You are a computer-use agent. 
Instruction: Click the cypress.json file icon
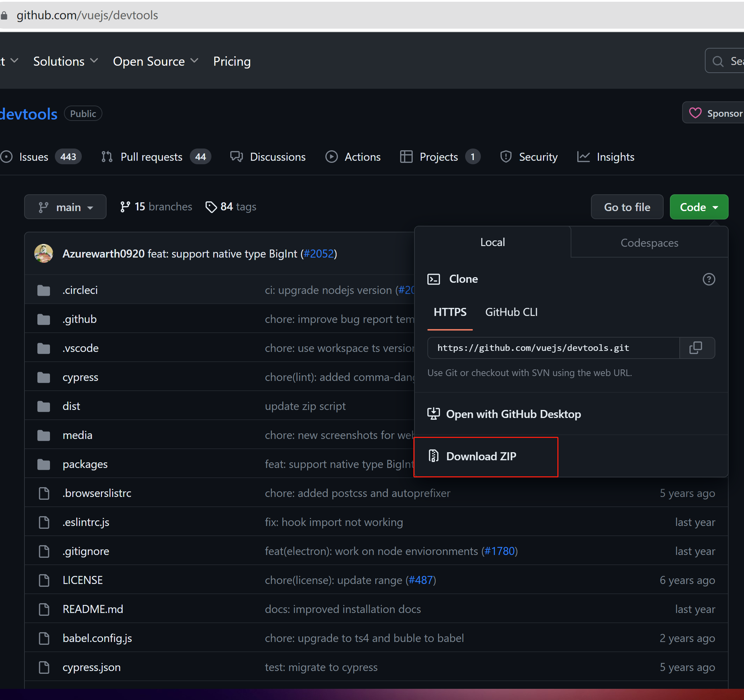click(x=44, y=667)
